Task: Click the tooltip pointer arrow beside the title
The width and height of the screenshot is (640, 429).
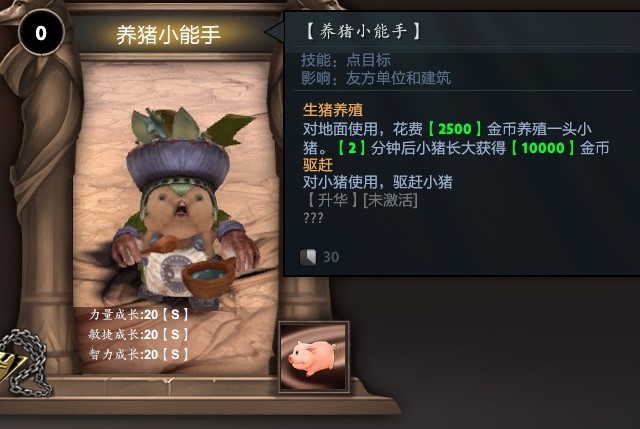Action: (x=274, y=31)
